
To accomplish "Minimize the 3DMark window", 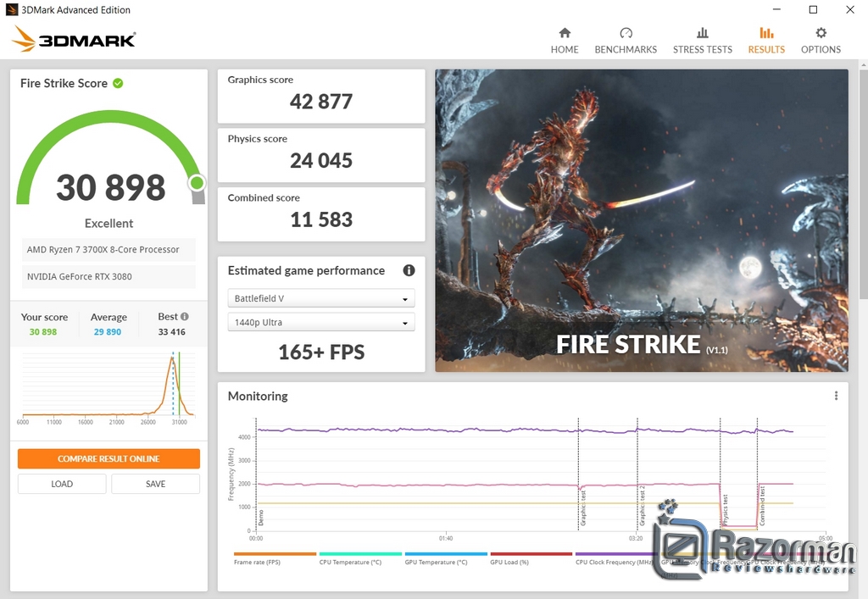I will click(x=776, y=9).
